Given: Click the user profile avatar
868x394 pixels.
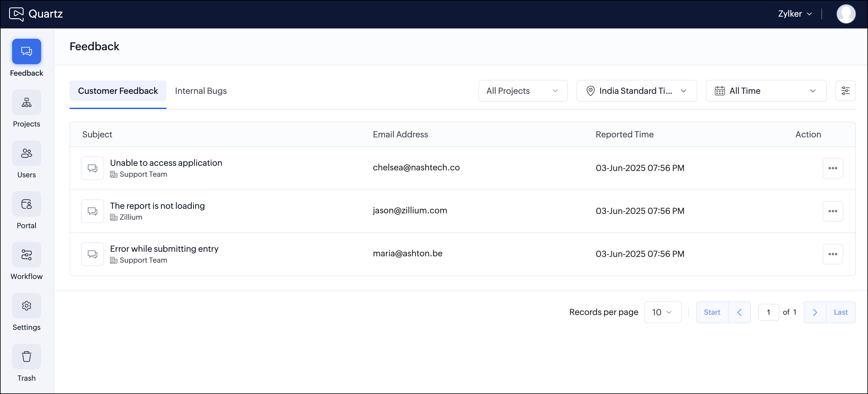Looking at the screenshot, I should (845, 14).
